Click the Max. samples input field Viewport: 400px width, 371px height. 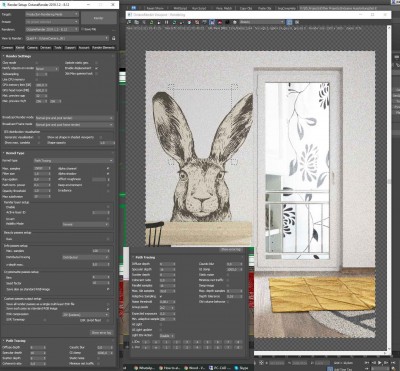click(x=40, y=169)
